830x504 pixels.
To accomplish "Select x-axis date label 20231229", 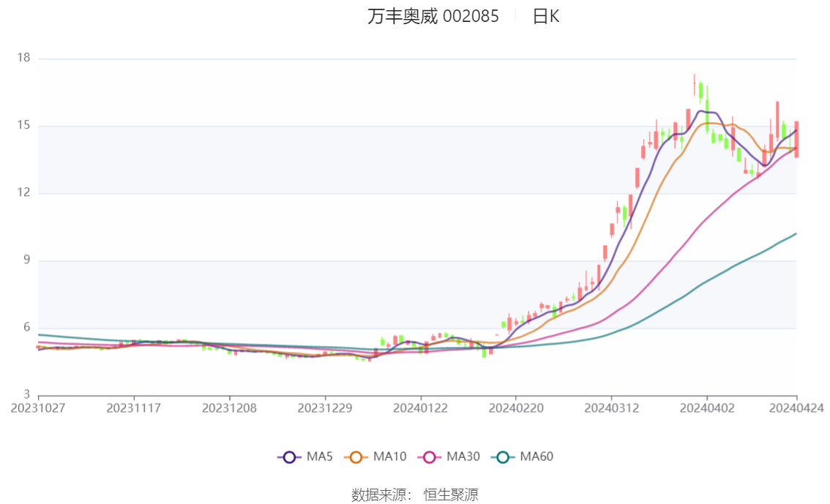I will point(325,408).
